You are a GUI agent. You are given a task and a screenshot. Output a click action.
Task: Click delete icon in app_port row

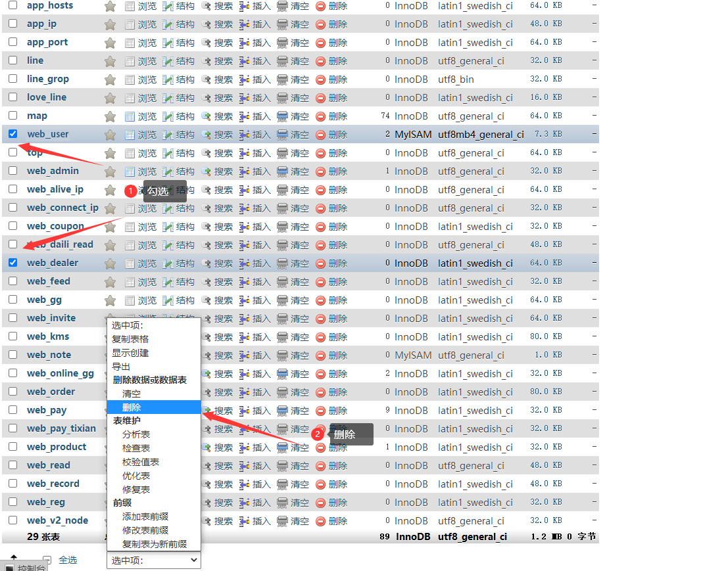click(x=321, y=43)
